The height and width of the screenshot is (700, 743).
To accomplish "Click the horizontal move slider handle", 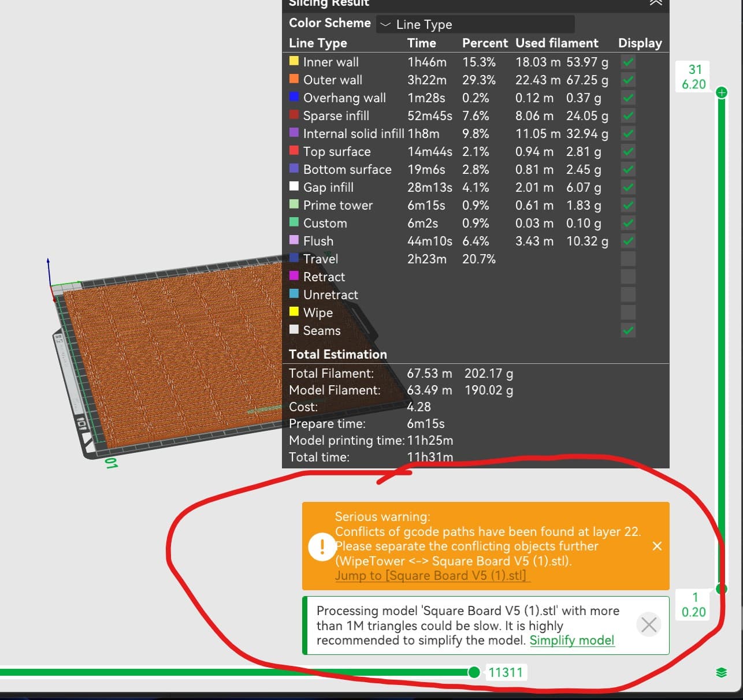I will pos(474,672).
